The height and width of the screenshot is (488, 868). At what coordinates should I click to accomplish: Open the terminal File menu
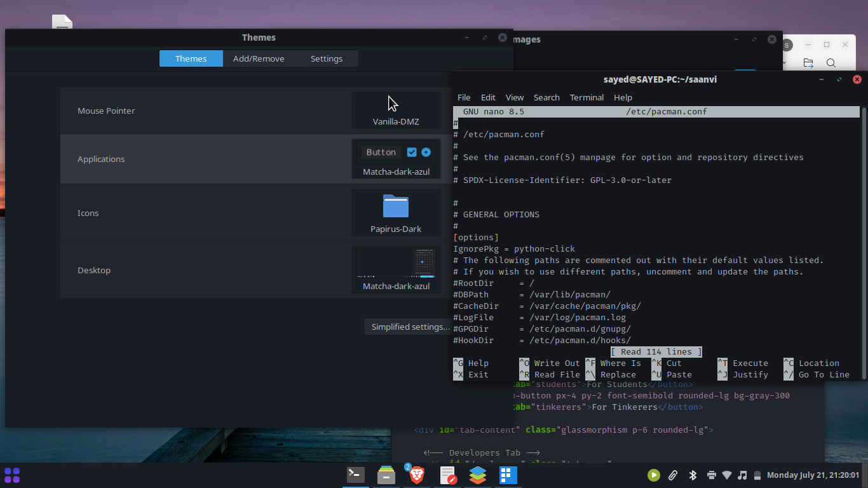[464, 97]
